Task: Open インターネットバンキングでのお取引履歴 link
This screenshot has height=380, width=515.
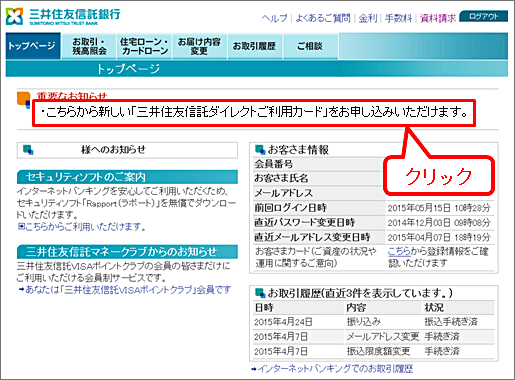Action: click(x=332, y=369)
